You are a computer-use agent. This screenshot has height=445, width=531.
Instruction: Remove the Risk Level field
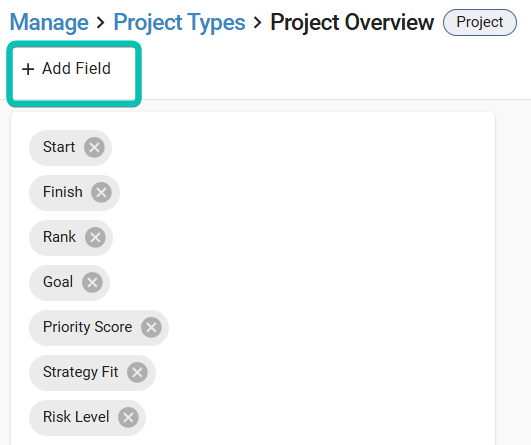tap(128, 418)
